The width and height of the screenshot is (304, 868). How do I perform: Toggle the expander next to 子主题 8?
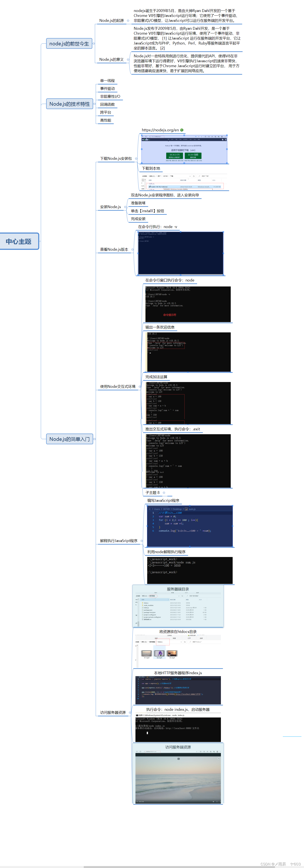click(164, 493)
